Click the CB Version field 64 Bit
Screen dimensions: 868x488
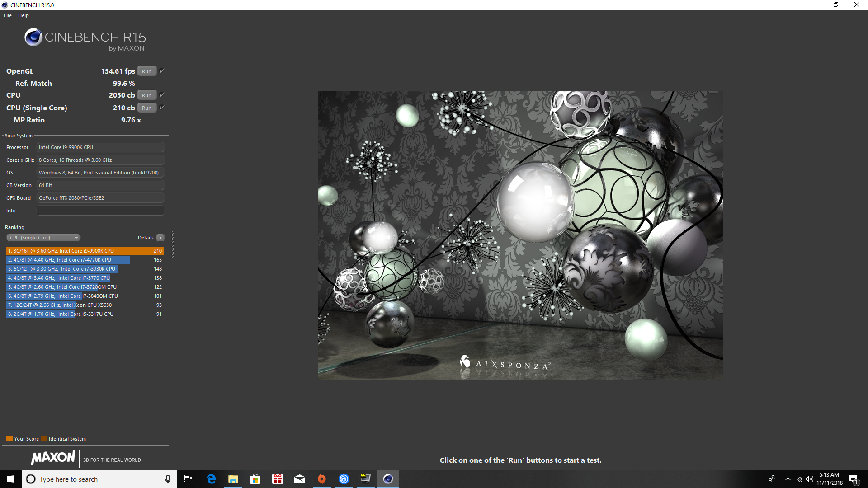coord(100,185)
